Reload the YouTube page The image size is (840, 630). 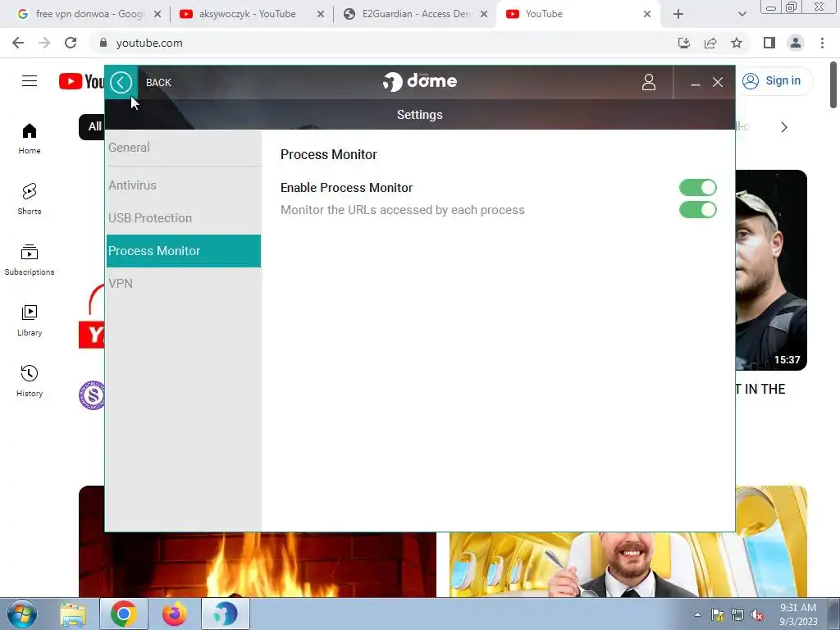(71, 43)
